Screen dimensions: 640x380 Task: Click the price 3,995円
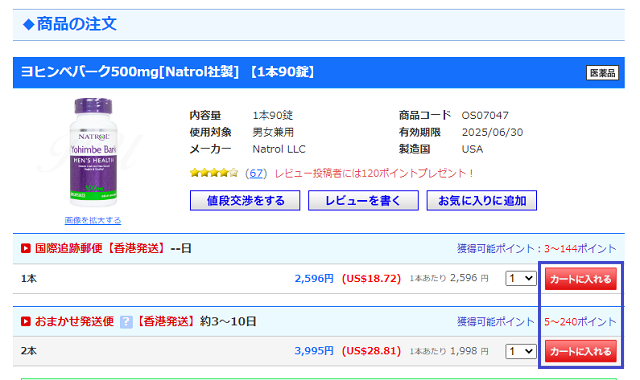tap(314, 351)
